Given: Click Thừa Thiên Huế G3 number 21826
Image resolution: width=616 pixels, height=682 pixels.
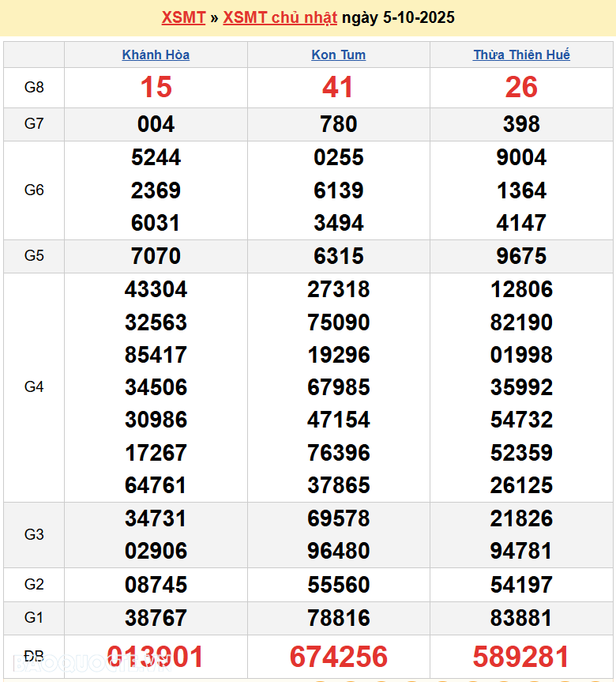Looking at the screenshot, I should (x=521, y=518).
